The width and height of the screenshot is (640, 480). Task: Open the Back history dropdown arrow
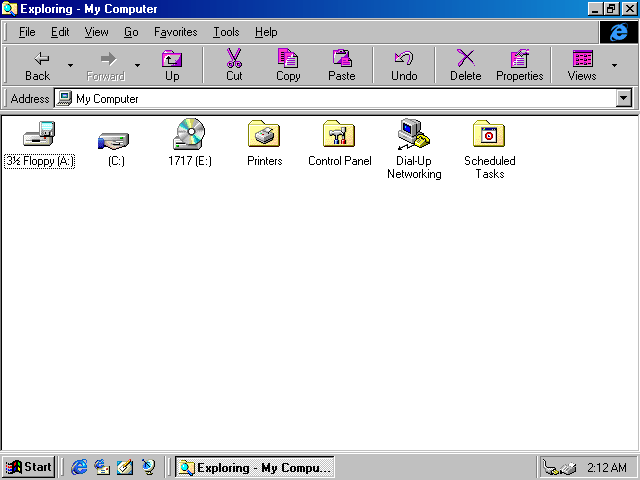70,65
